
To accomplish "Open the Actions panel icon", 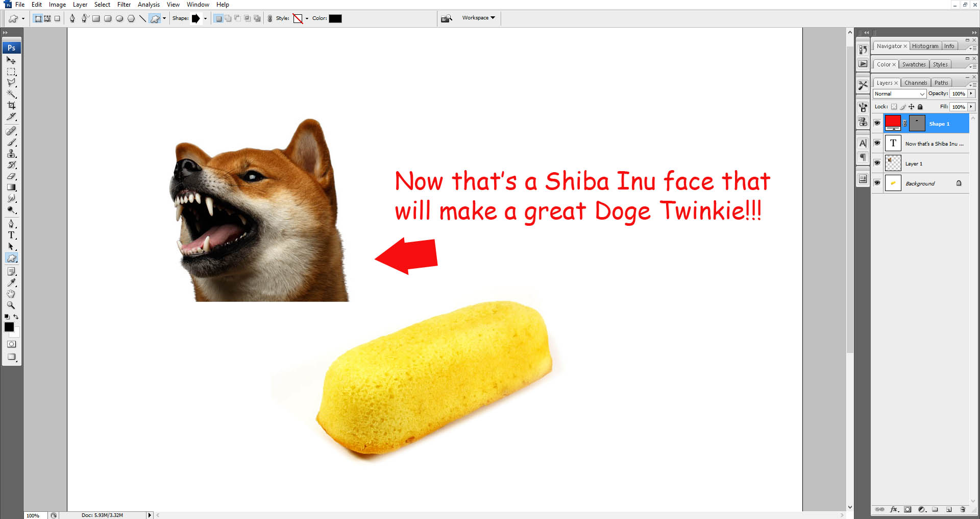I will [863, 64].
